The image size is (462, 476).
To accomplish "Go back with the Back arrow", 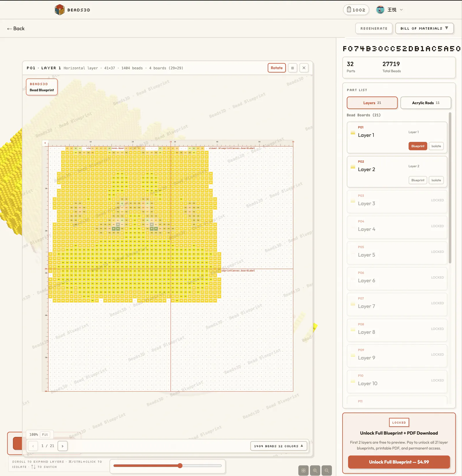I will (x=16, y=29).
